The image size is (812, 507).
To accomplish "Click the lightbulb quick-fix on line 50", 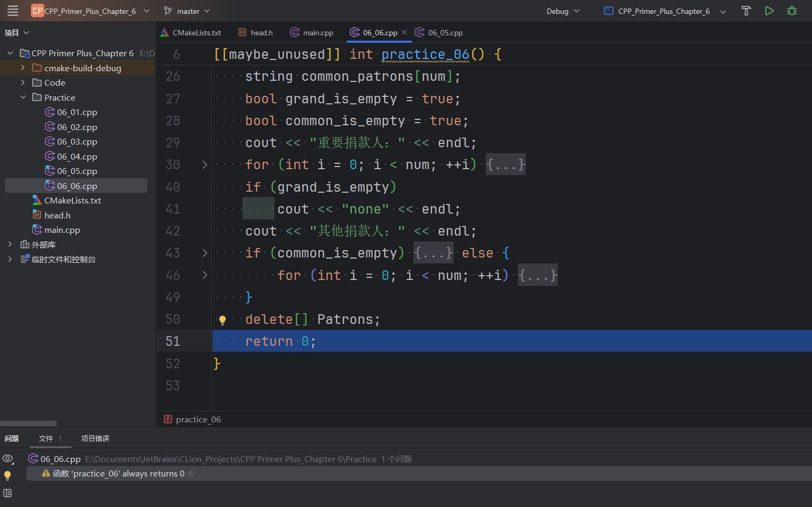I will (223, 320).
